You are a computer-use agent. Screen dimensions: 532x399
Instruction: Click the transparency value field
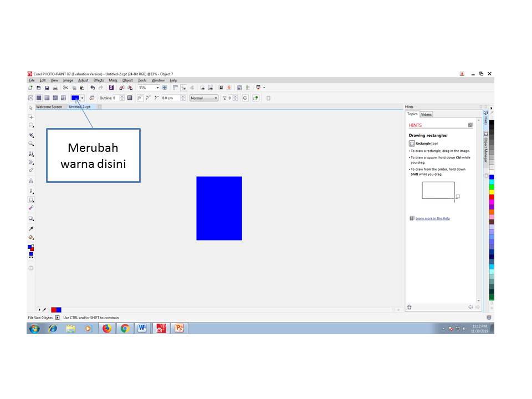point(229,98)
